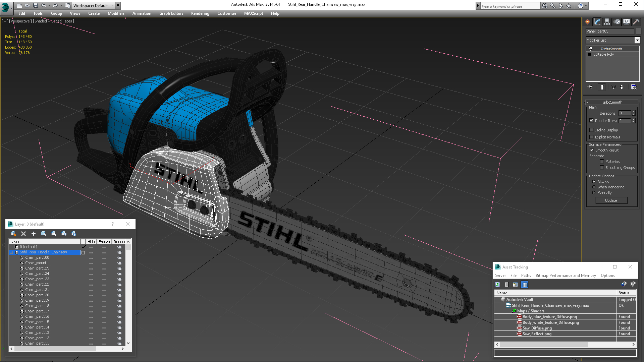Viewport: 644px width, 362px height.
Task: Click the Status column header in Asset Tracking
Action: (x=627, y=293)
